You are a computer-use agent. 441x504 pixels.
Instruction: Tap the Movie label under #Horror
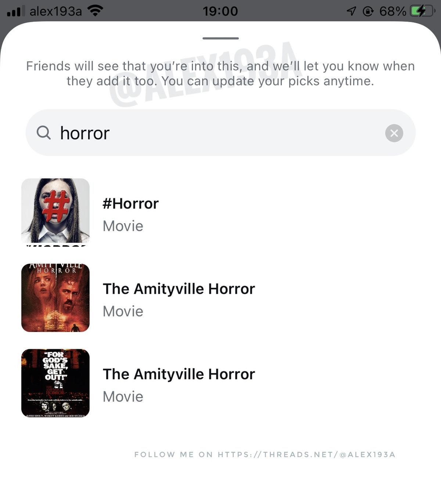point(123,226)
